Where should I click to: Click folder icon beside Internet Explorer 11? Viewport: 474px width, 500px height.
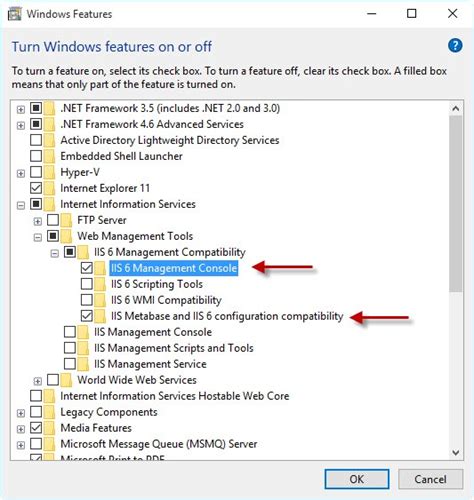tap(49, 188)
